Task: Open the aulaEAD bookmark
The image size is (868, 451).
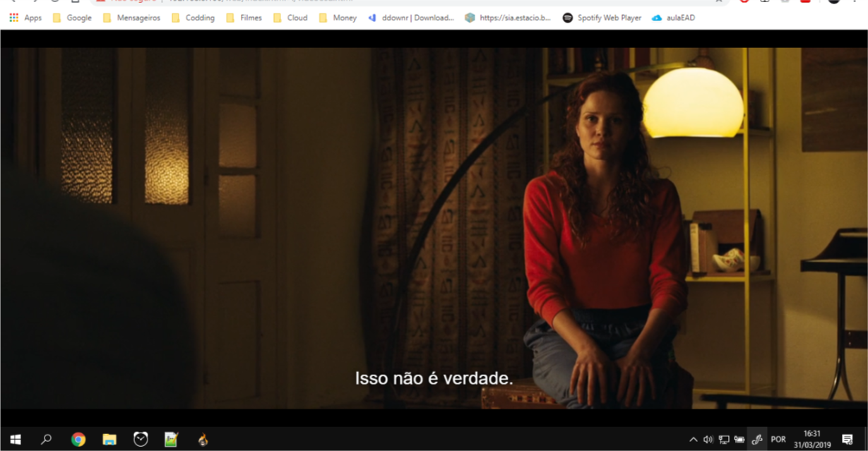Action: pos(673,18)
